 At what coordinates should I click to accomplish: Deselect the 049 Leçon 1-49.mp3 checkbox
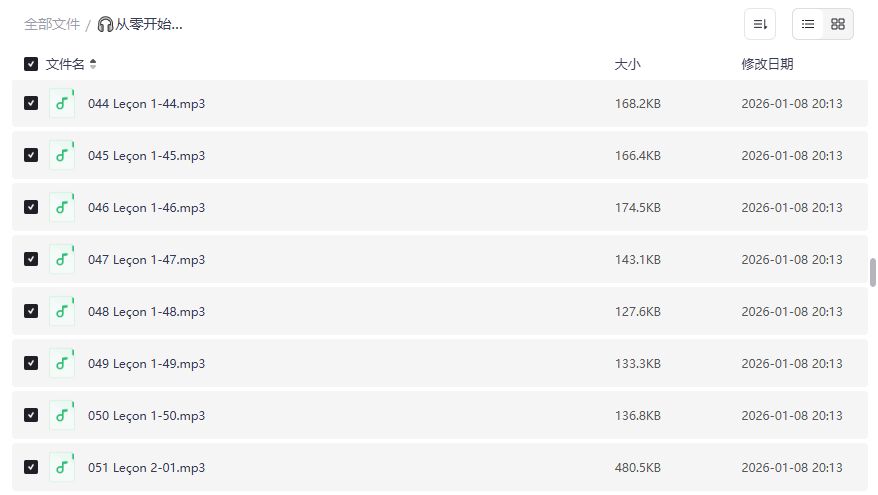(x=31, y=363)
